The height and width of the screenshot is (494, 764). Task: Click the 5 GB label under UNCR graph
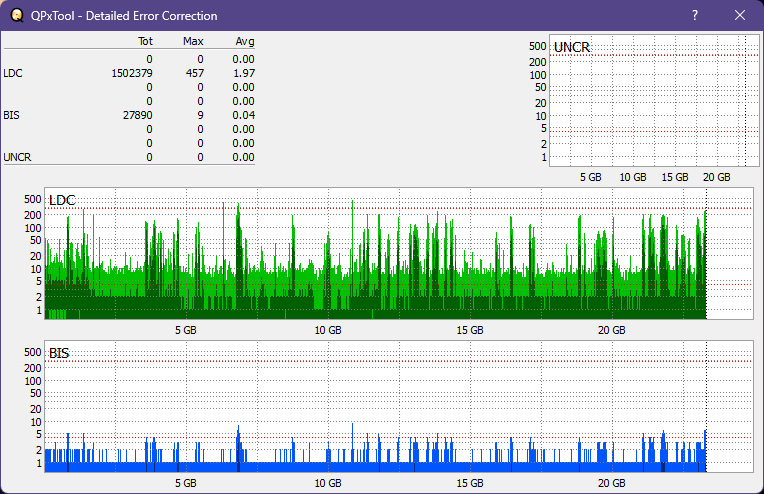pos(591,177)
